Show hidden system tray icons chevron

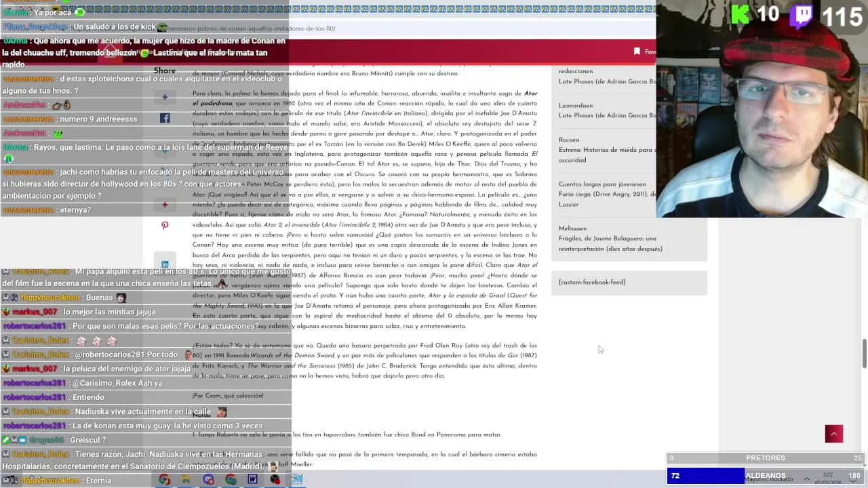pyautogui.click(x=807, y=479)
